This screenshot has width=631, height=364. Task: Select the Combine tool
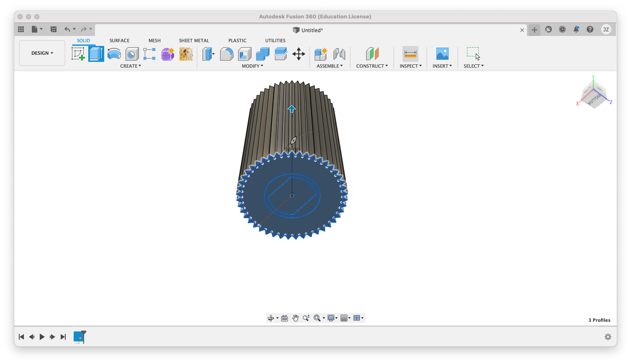(x=262, y=54)
